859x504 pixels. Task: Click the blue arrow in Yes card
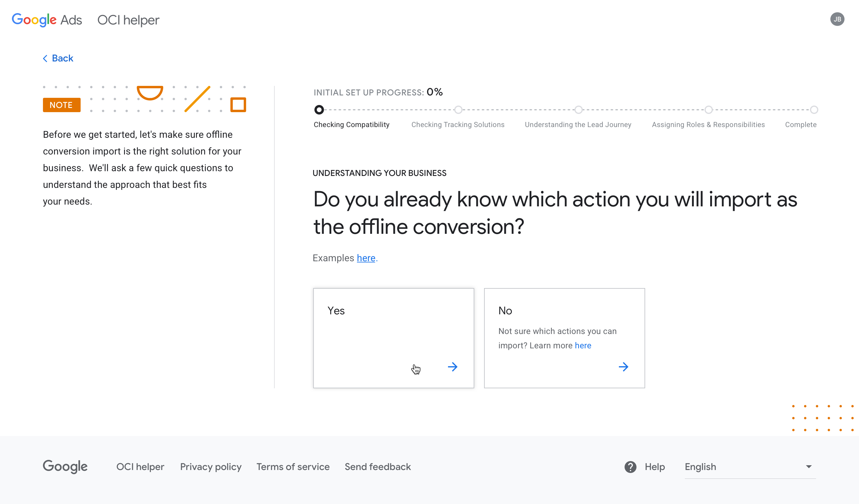452,367
